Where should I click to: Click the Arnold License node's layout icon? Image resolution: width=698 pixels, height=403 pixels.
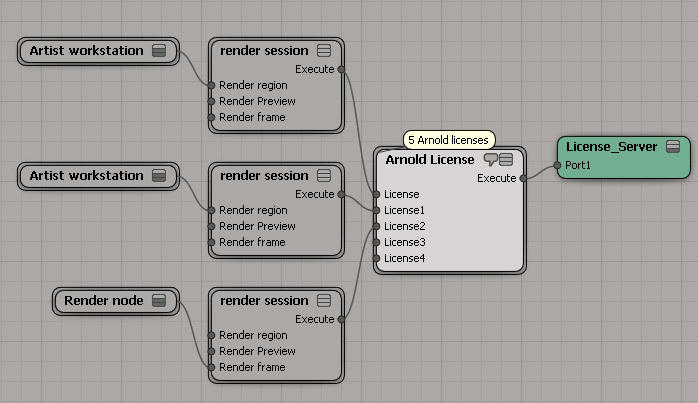click(x=506, y=160)
